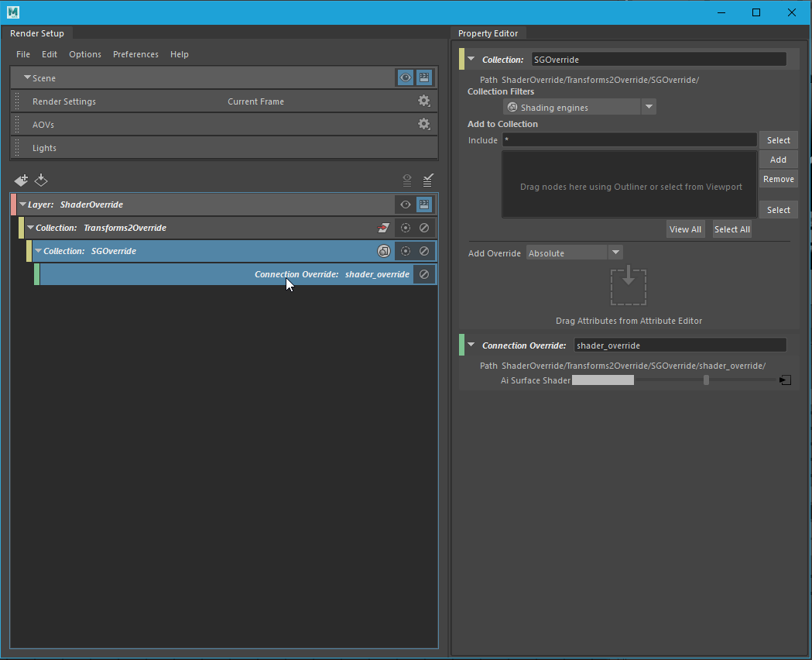This screenshot has width=812, height=660.
Task: Open the Add Override Absolute dropdown
Action: [x=615, y=253]
